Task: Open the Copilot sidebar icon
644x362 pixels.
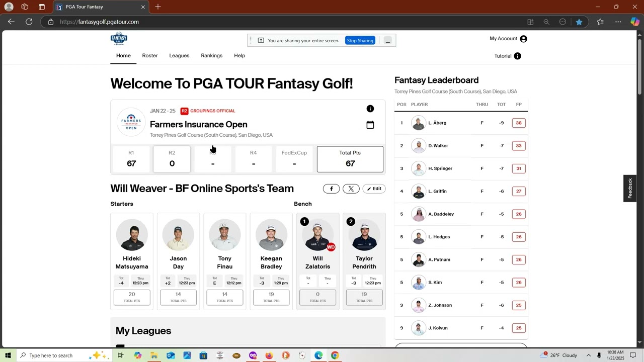Action: click(x=635, y=22)
